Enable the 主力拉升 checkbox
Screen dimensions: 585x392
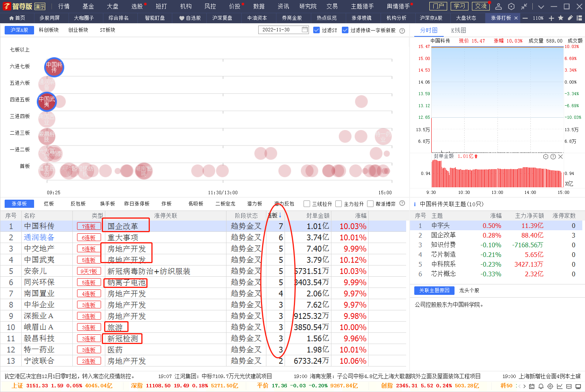pos(339,204)
